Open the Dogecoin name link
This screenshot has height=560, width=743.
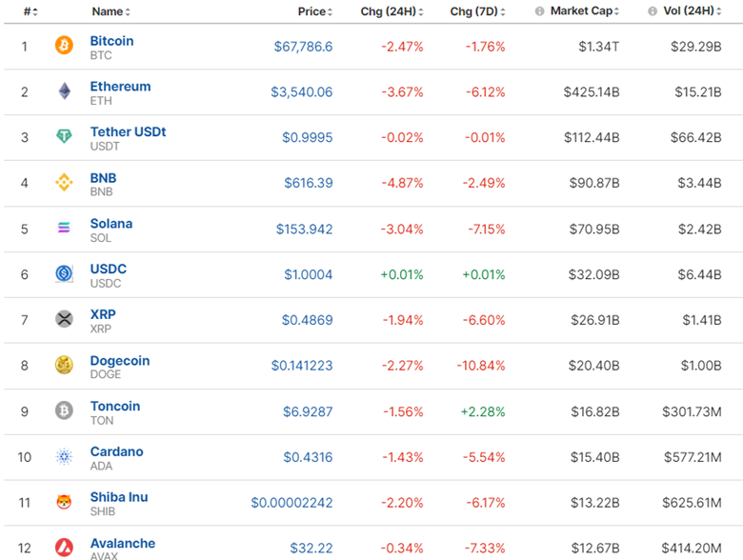pos(120,361)
